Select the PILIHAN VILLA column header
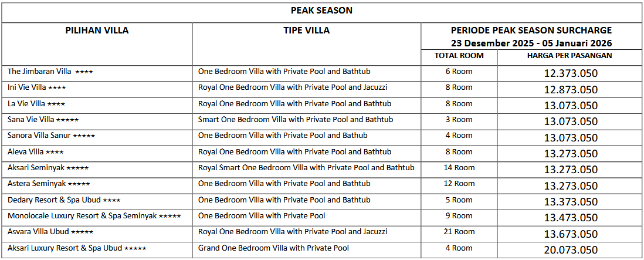 tap(97, 31)
